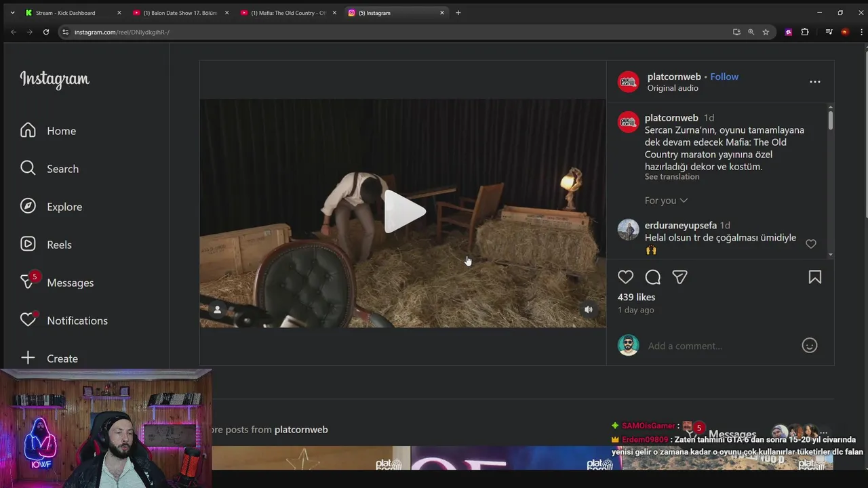Image resolution: width=868 pixels, height=488 pixels.
Task: Open Original audio link
Action: (673, 88)
